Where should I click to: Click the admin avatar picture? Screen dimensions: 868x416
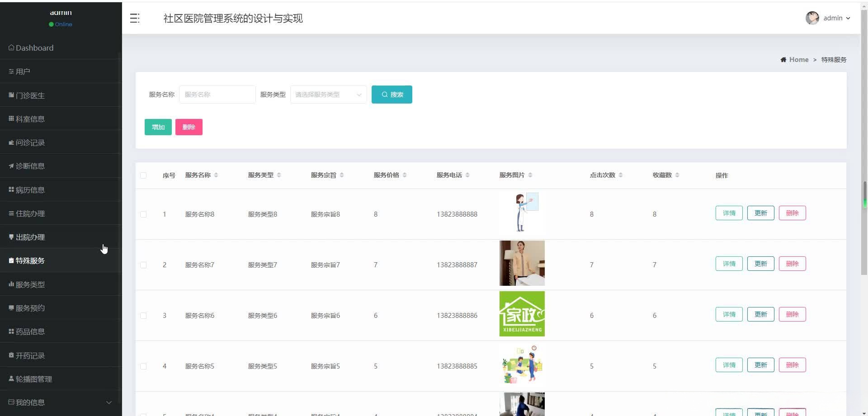(x=812, y=18)
